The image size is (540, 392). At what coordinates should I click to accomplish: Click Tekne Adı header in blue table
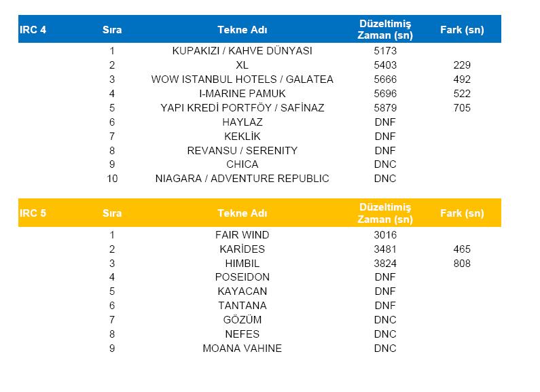(x=242, y=31)
